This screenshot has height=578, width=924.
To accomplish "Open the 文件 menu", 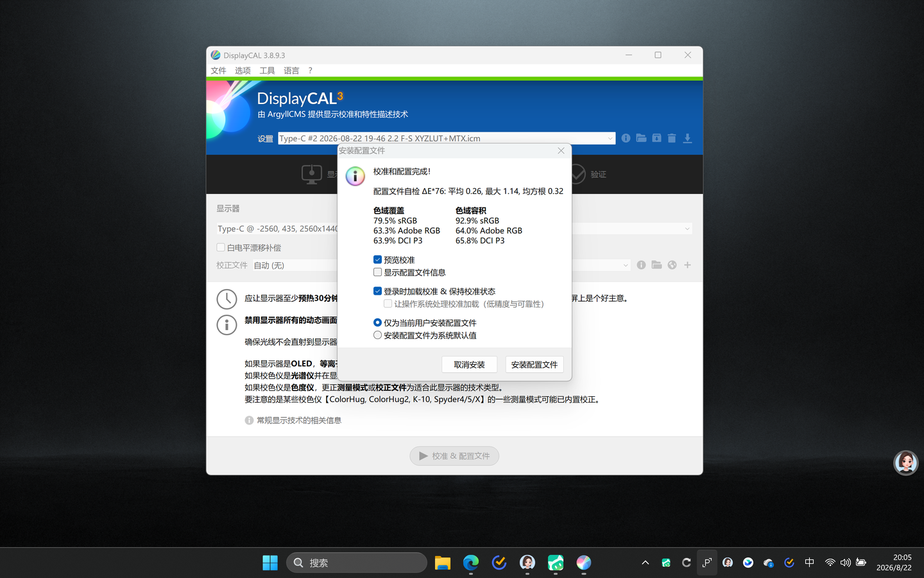I will pyautogui.click(x=219, y=71).
